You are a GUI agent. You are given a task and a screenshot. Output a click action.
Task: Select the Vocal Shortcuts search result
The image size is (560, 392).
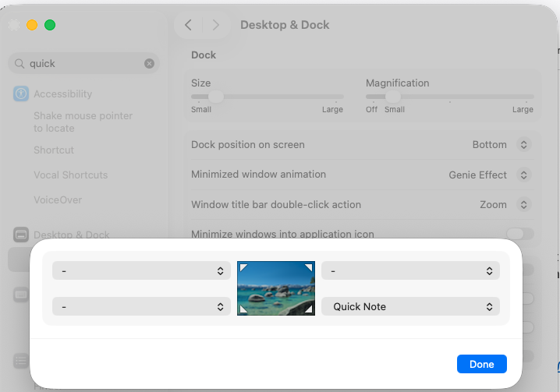click(70, 175)
